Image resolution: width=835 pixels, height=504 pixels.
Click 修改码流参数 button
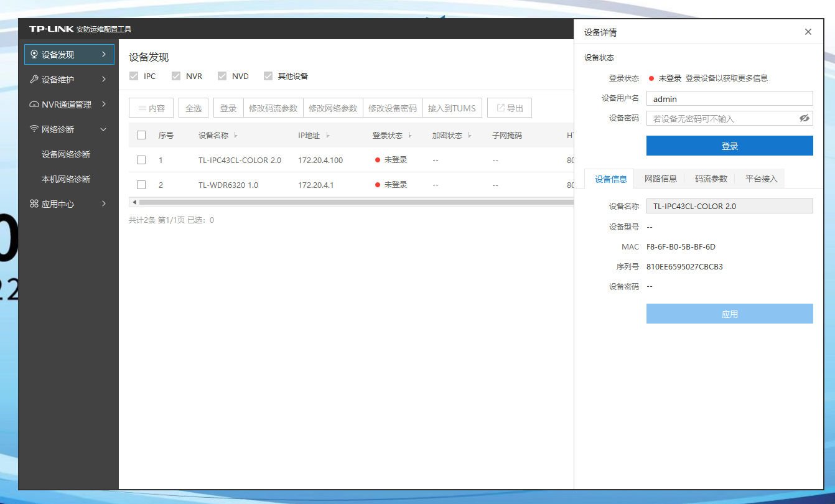[273, 108]
